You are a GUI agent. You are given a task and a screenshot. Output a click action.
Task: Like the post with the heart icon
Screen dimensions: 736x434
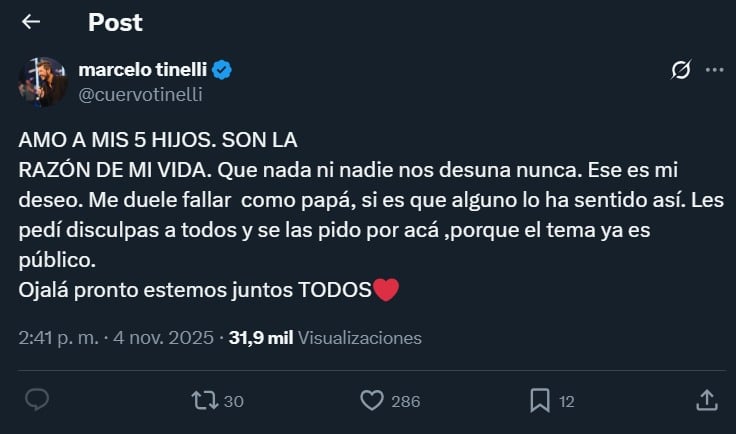[x=372, y=400]
